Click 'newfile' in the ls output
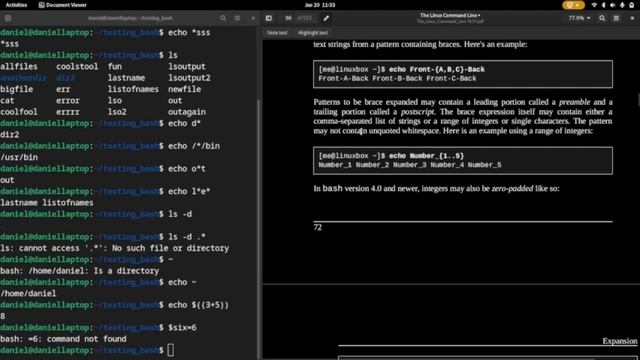This screenshot has width=640, height=360. point(184,89)
